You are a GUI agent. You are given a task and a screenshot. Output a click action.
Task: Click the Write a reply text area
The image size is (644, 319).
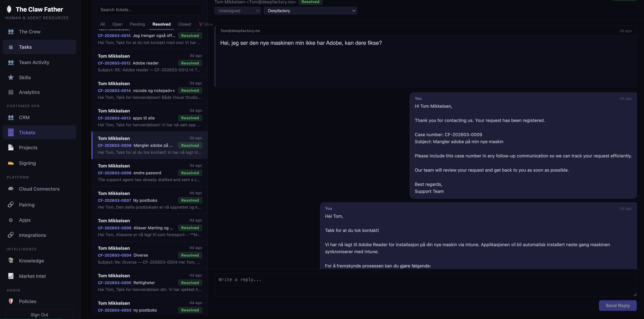(425, 284)
